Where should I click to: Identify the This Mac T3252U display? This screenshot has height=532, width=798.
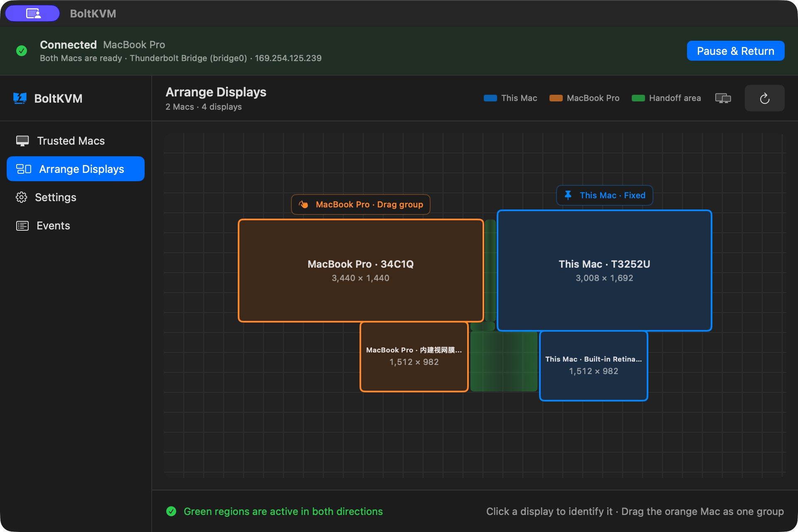pos(604,271)
